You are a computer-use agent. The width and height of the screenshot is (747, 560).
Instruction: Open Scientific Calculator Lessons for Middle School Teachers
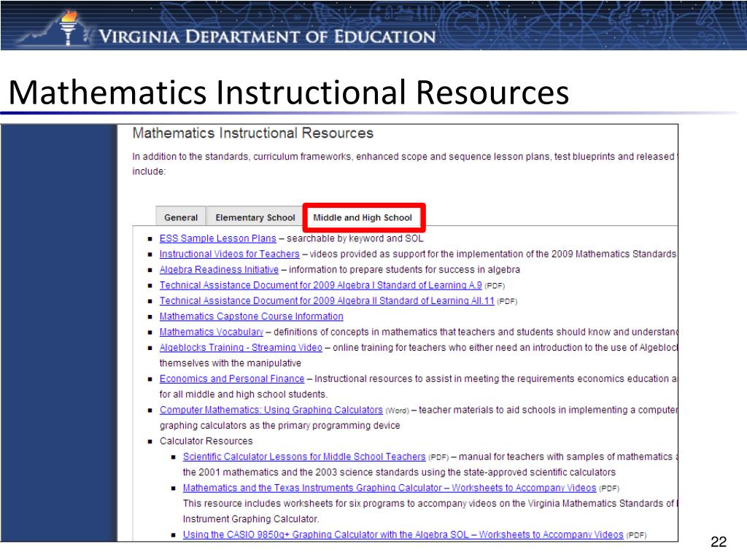[x=304, y=456]
